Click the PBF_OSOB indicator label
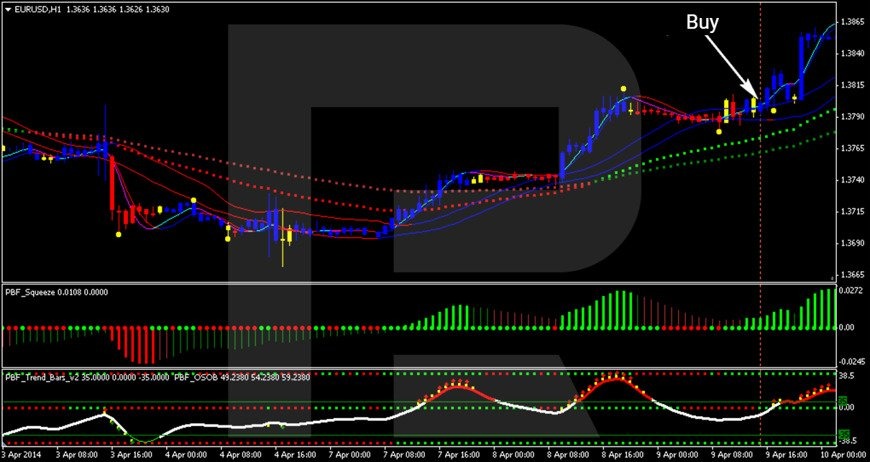The height and width of the screenshot is (462, 870). [195, 377]
